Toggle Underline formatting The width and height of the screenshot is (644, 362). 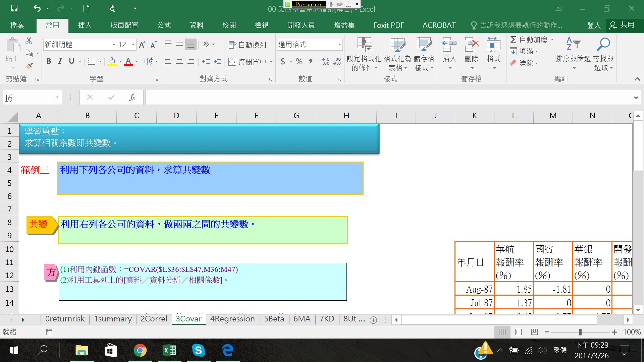click(71, 61)
